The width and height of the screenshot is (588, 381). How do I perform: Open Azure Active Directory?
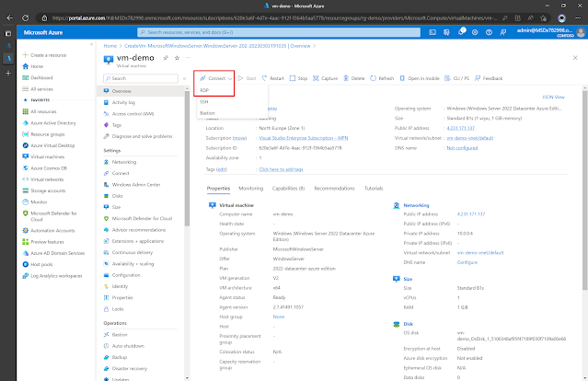click(x=49, y=123)
